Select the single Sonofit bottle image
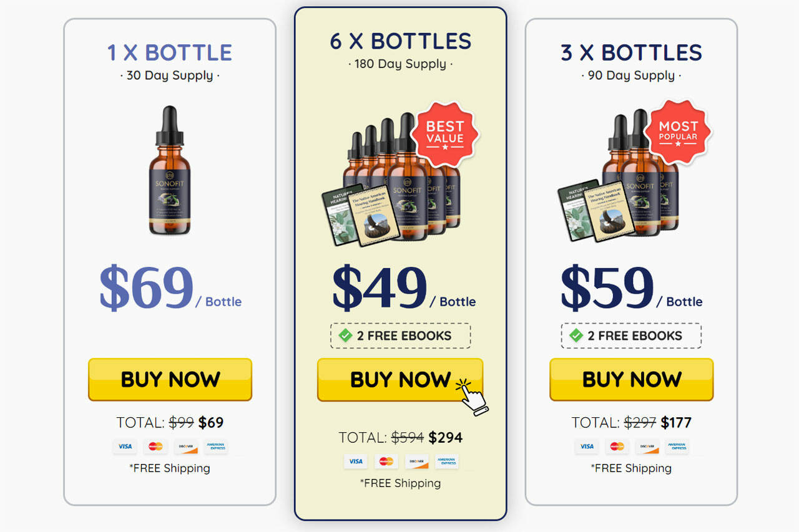Image resolution: width=799 pixels, height=532 pixels. pos(170,170)
